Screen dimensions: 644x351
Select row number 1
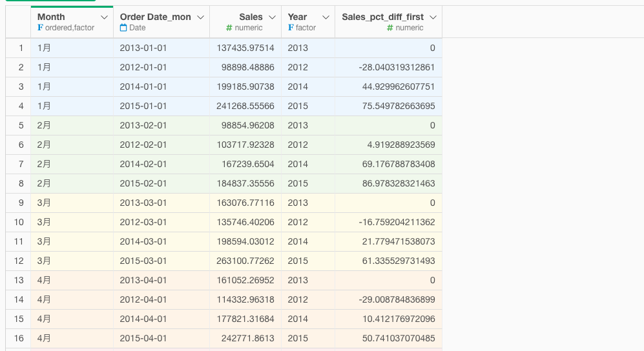(18, 48)
